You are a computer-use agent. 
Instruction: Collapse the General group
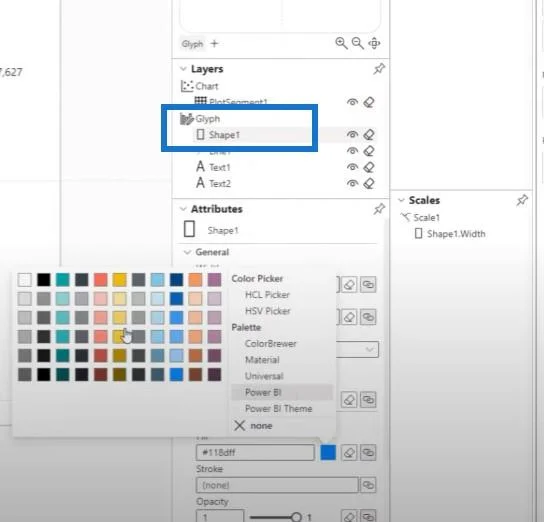(187, 252)
